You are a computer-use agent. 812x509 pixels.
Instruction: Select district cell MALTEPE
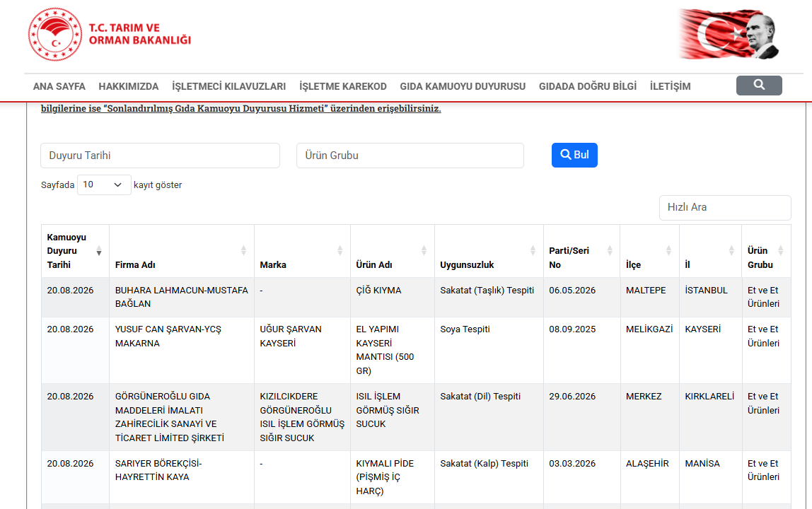[x=649, y=297]
